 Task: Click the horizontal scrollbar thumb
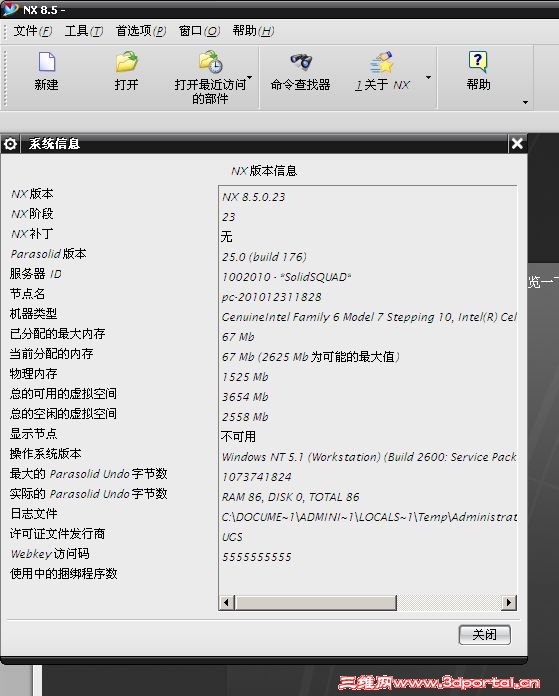315,602
